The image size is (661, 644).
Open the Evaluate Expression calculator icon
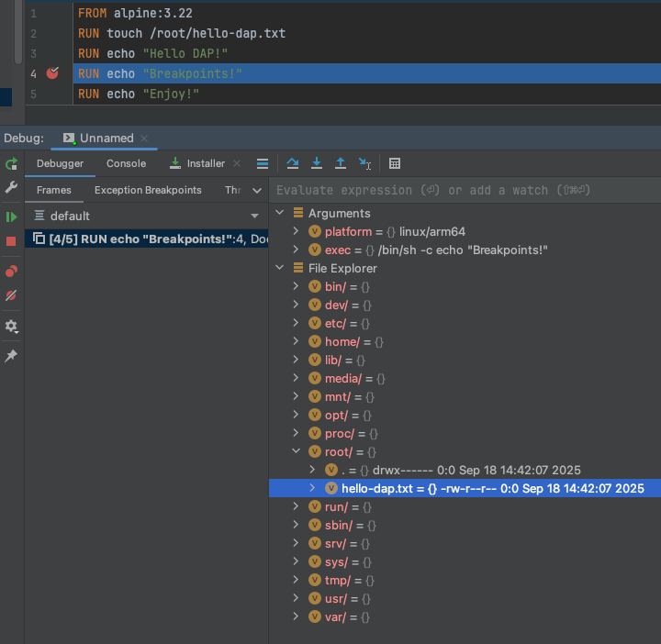click(x=395, y=163)
